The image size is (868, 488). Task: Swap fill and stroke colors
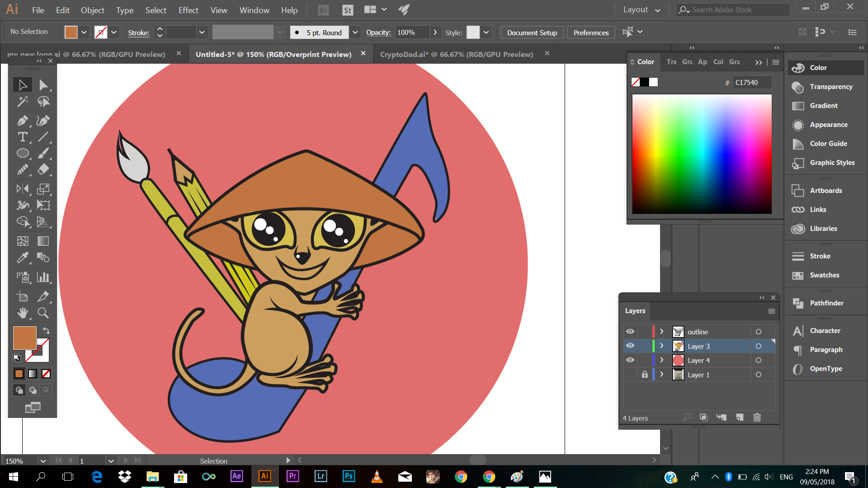coord(46,331)
